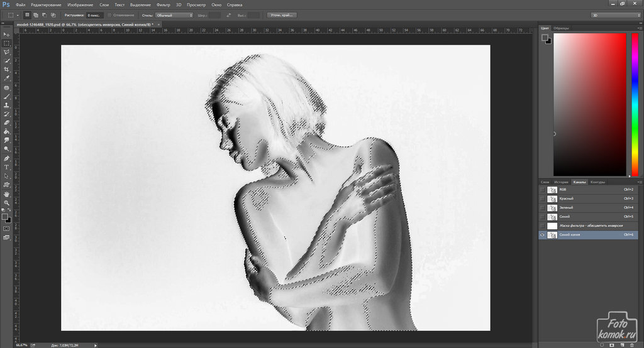Open the Стили dropdown set to Обычный
Image resolution: width=644 pixels, height=348 pixels.
pyautogui.click(x=174, y=15)
